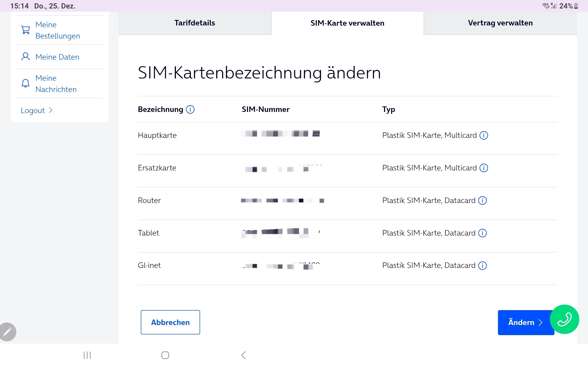Image resolution: width=588 pixels, height=367 pixels.
Task: Click info icon in Hauptkarte row
Action: (x=483, y=135)
